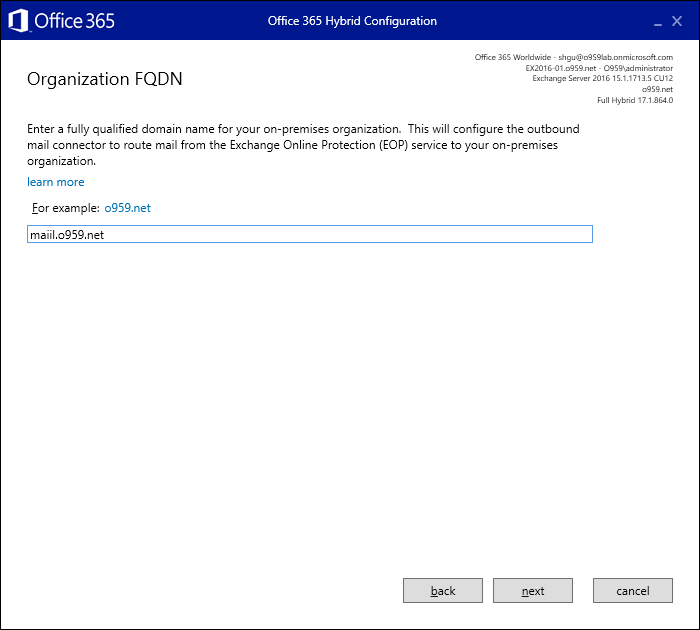The image size is (700, 630).
Task: Click the 'For example:' label
Action: pos(66,208)
